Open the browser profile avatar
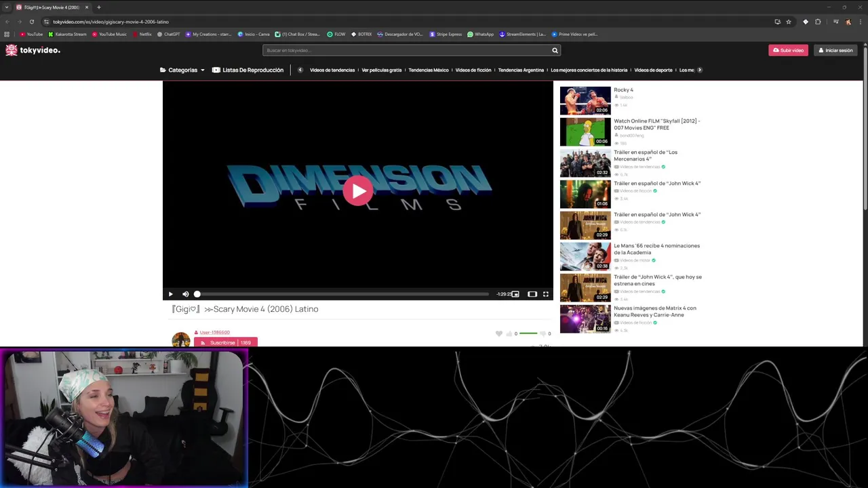Viewport: 868px width, 488px height. (848, 22)
